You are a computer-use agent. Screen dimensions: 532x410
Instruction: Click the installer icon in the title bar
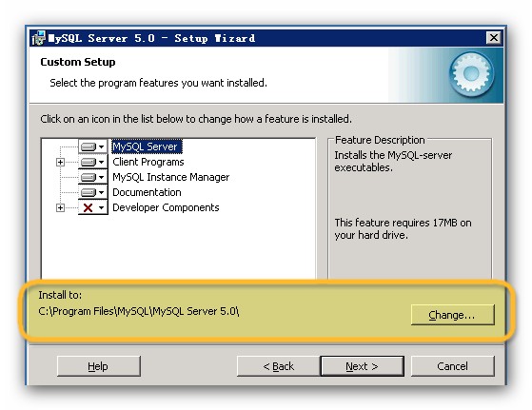click(38, 38)
